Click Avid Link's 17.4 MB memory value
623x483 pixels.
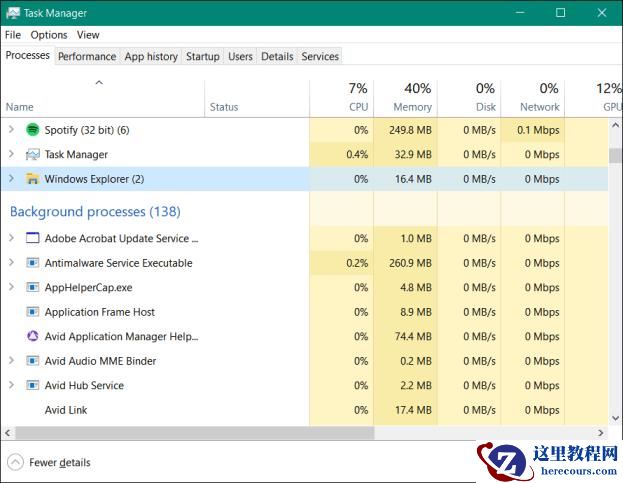tap(413, 410)
